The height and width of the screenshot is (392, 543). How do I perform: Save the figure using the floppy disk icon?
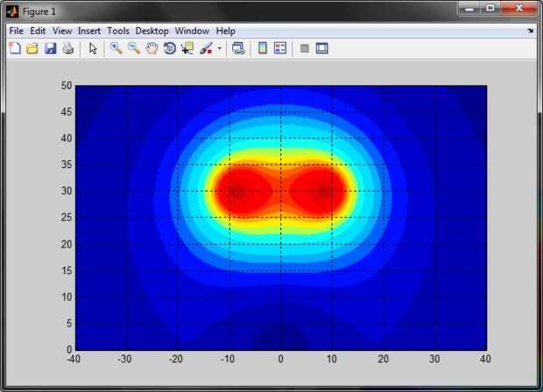click(x=51, y=48)
